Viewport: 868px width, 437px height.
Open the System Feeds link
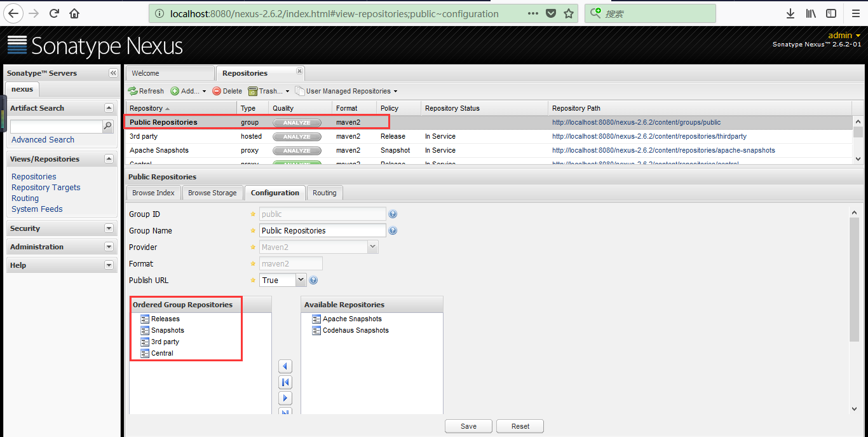[x=37, y=209]
